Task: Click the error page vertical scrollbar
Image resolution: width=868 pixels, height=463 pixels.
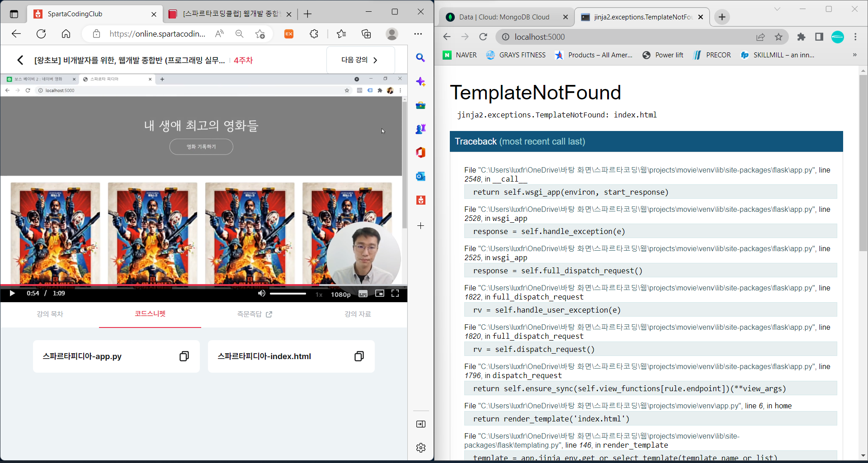Action: (863, 163)
